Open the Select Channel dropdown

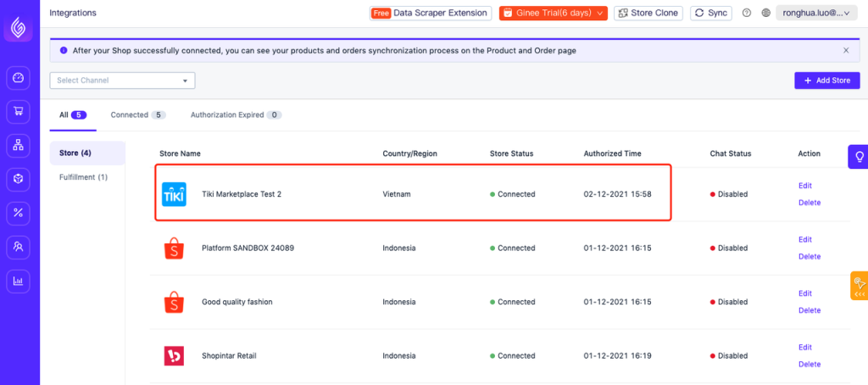click(122, 81)
